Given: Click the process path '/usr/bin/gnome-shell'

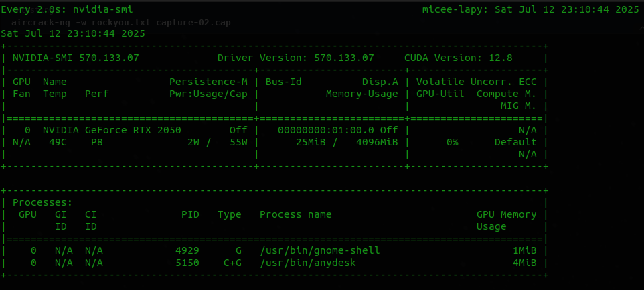Looking at the screenshot, I should coord(320,250).
